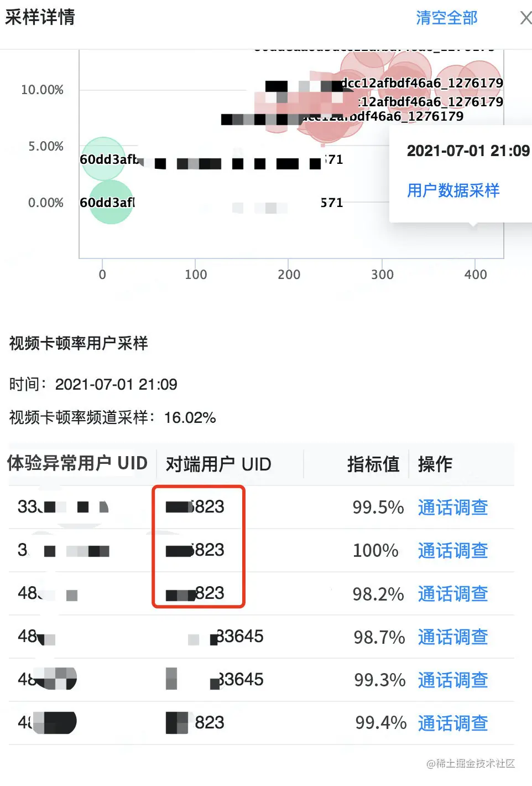
Task: Click the 16.02% sampling rate value
Action: (186, 418)
